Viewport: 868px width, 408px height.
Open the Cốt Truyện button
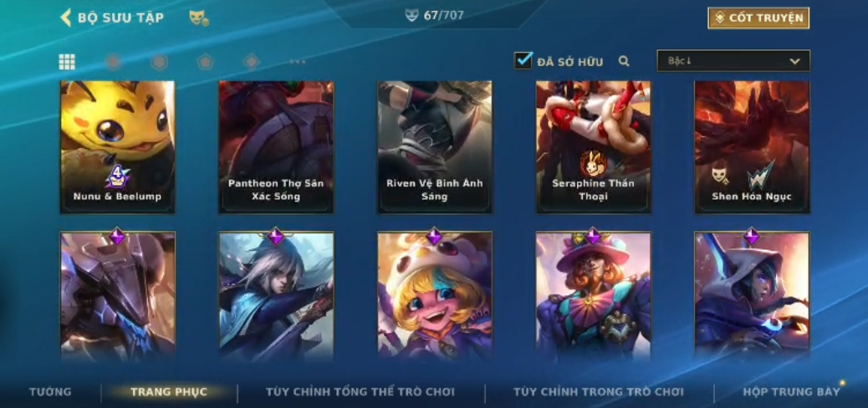pyautogui.click(x=758, y=18)
